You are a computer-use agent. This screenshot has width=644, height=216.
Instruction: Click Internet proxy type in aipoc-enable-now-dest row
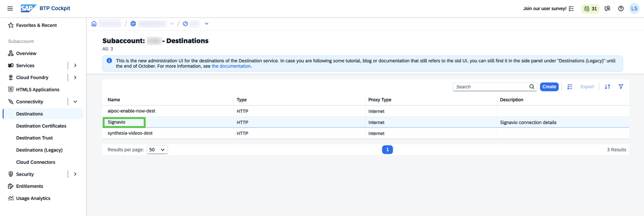point(376,111)
